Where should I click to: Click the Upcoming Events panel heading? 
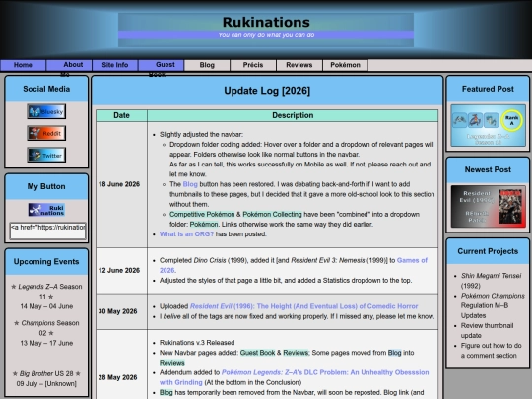(x=46, y=262)
